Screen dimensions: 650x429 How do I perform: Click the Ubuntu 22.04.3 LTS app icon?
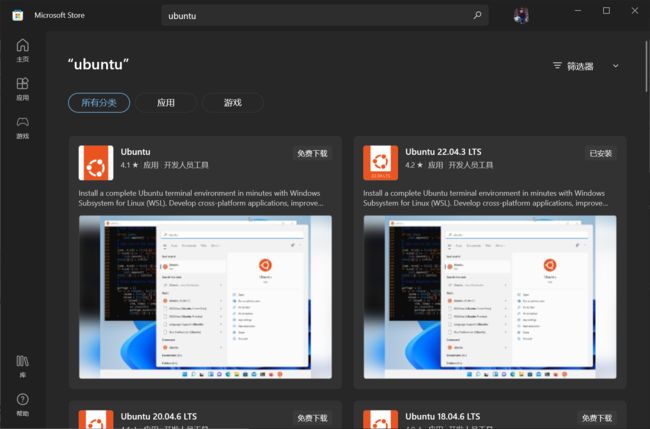point(380,162)
